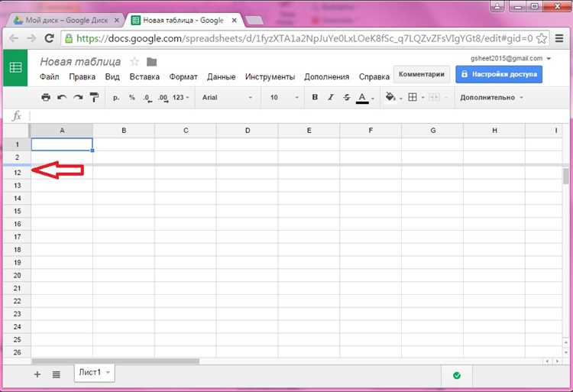573x392 pixels.
Task: Open the Данные menu
Action: (x=221, y=76)
